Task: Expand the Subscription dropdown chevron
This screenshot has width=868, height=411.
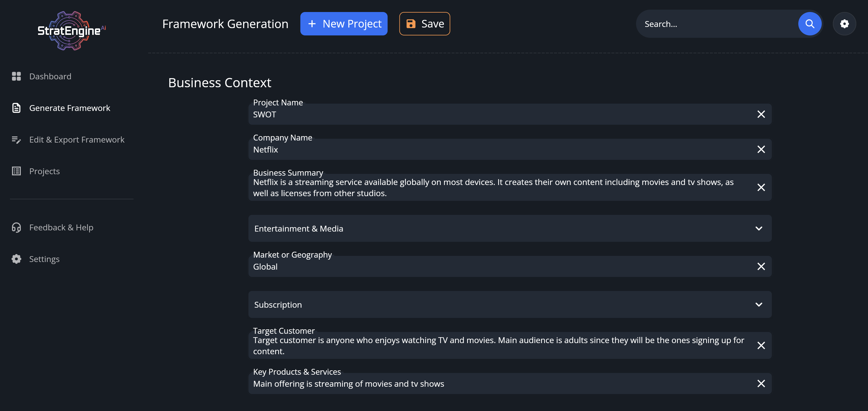Action: [x=759, y=304]
